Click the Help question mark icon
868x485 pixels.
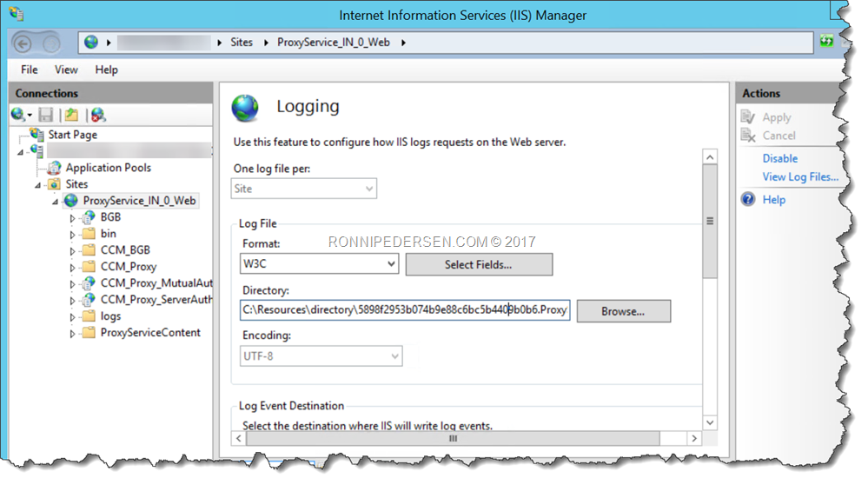[748, 199]
